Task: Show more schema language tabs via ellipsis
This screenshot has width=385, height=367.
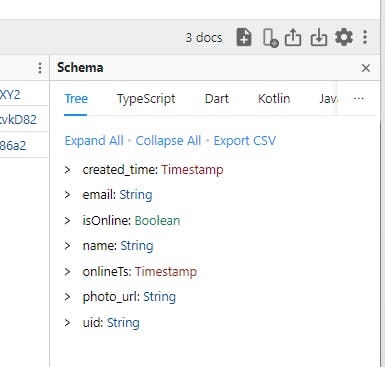Action: pyautogui.click(x=359, y=99)
